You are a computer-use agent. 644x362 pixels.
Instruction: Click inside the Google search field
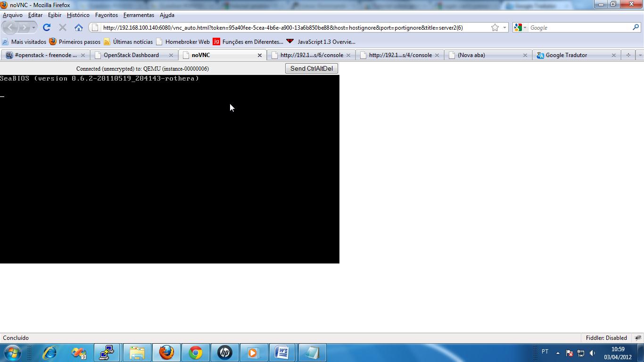(579, 27)
